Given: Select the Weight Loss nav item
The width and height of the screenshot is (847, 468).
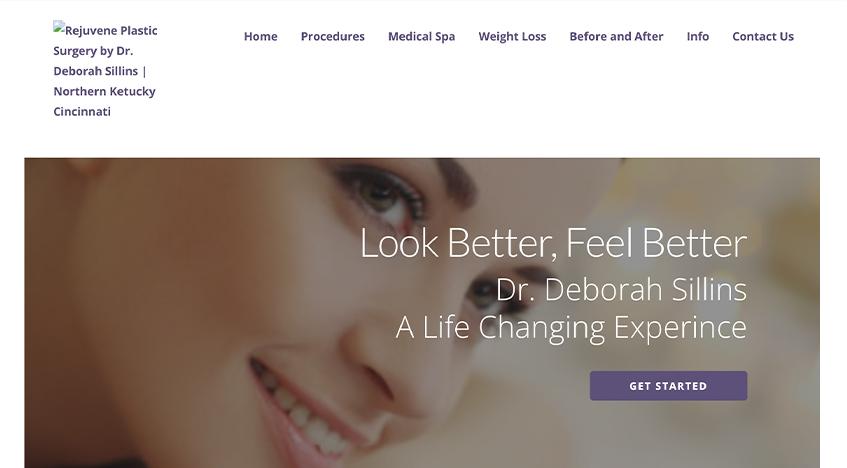Looking at the screenshot, I should [512, 36].
